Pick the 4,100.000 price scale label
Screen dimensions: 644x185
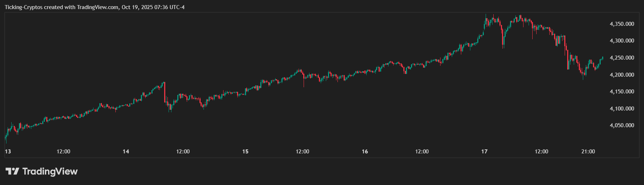point(622,109)
